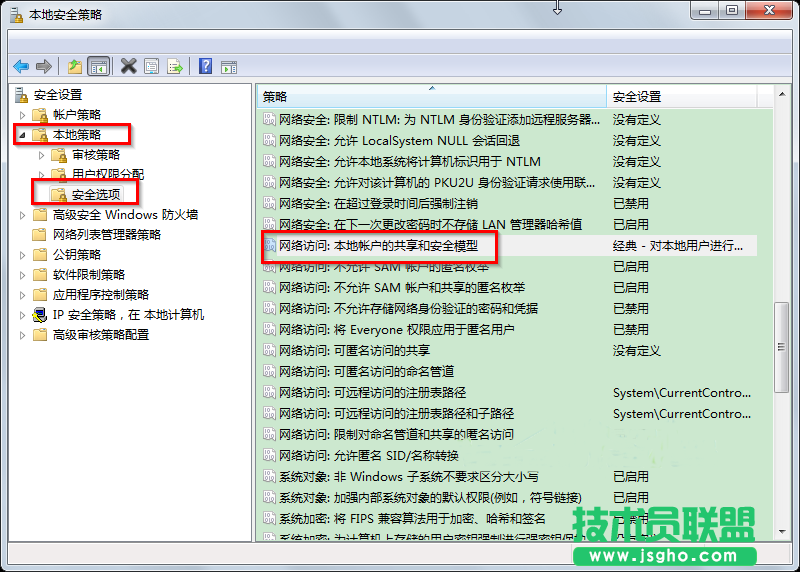Expand 高级安全 Windows 防火墙 node arrow
The width and height of the screenshot is (800, 572).
pos(22,215)
